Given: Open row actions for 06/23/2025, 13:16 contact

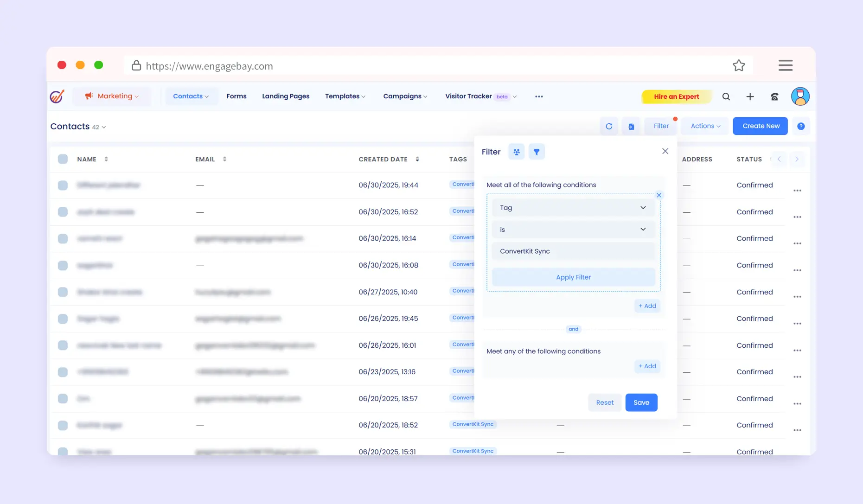Looking at the screenshot, I should 797,377.
